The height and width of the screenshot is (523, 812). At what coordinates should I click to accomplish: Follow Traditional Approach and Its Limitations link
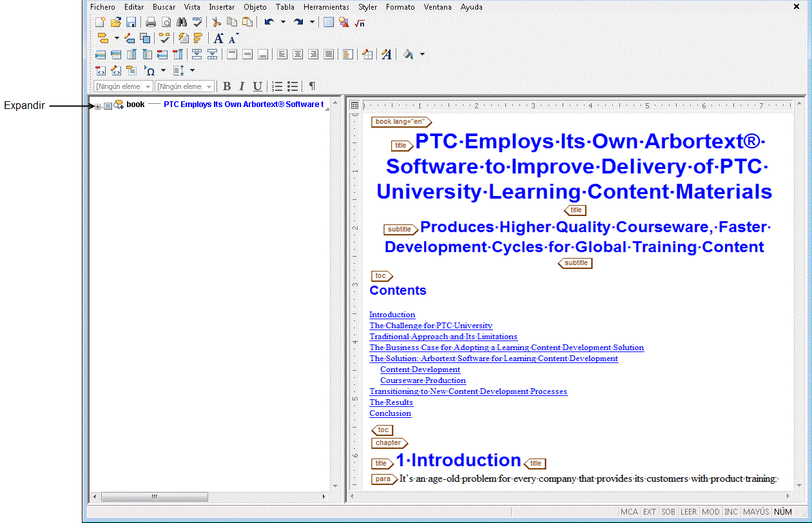click(443, 337)
